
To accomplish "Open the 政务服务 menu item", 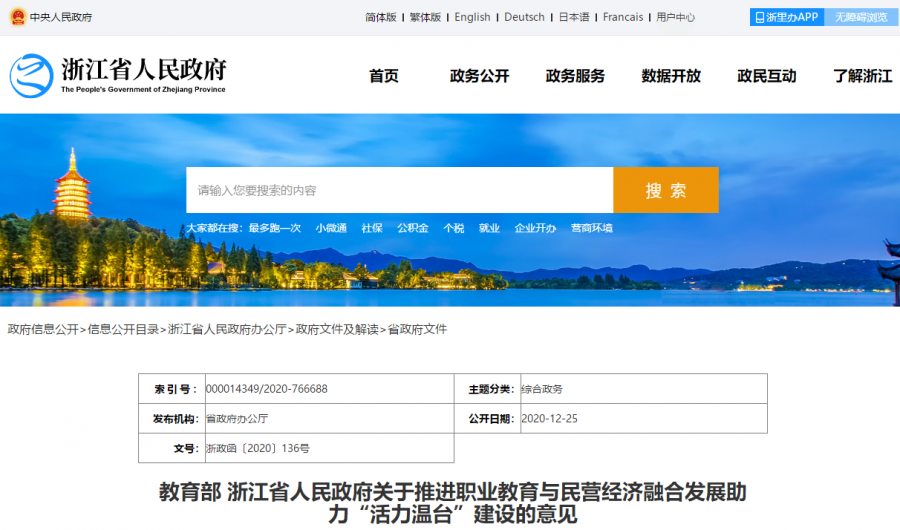I will click(575, 76).
